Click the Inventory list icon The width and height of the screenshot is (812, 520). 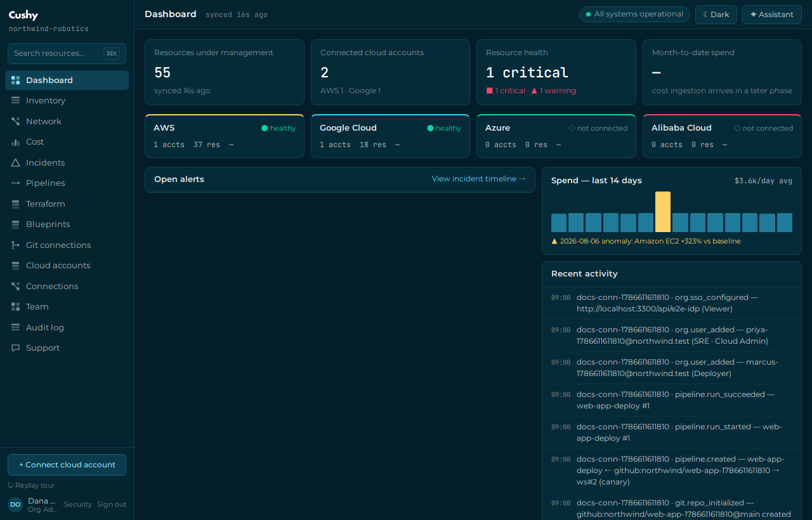pyautogui.click(x=16, y=101)
